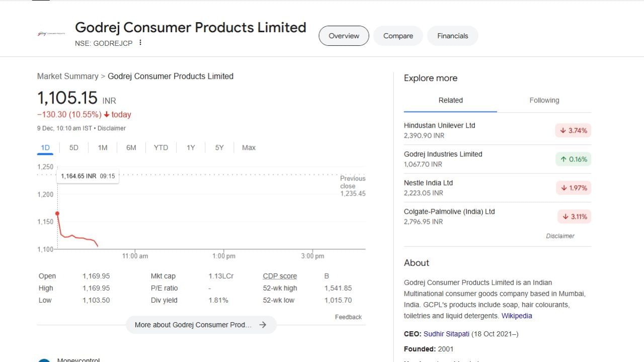The height and width of the screenshot is (362, 644).
Task: Click the Feedback link below the stats
Action: 348,317
